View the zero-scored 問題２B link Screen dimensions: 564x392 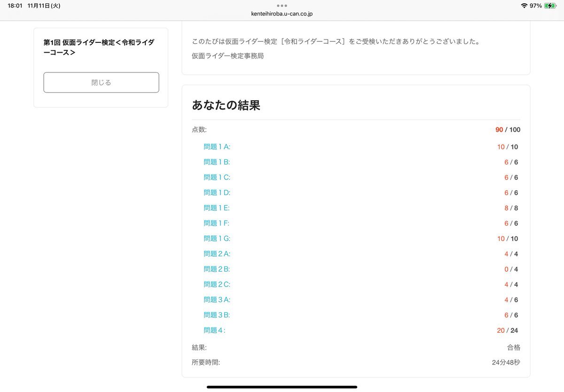(217, 269)
